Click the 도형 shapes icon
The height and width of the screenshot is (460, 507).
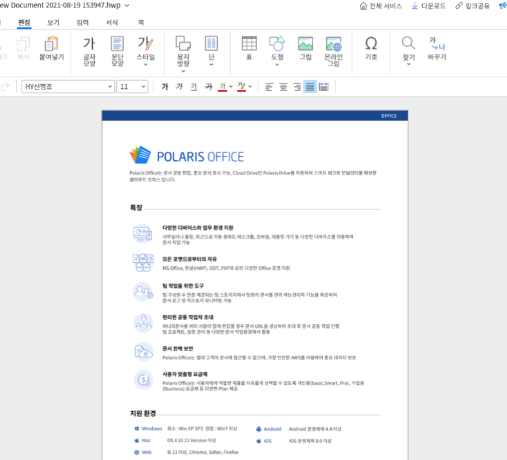(x=277, y=48)
